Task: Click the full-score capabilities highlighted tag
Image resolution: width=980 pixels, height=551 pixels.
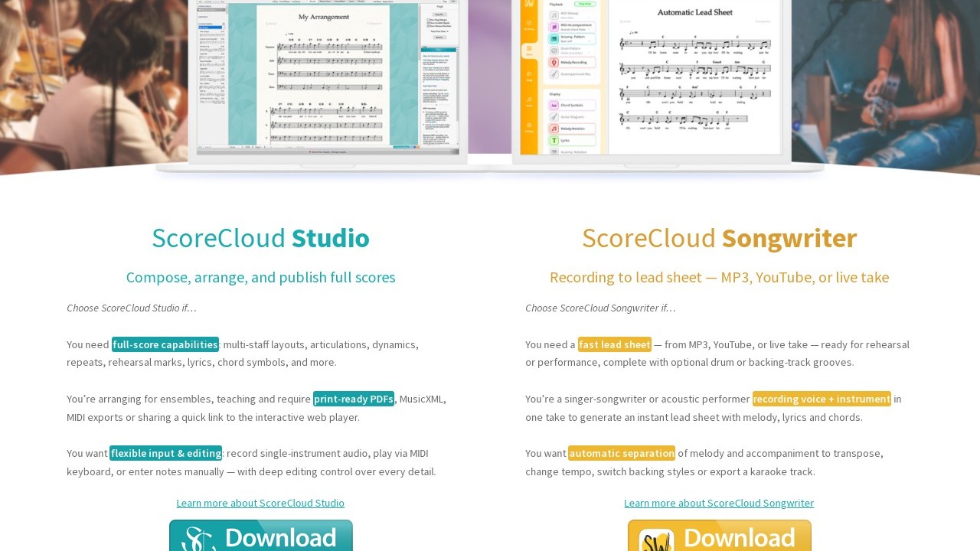Action: coord(165,344)
